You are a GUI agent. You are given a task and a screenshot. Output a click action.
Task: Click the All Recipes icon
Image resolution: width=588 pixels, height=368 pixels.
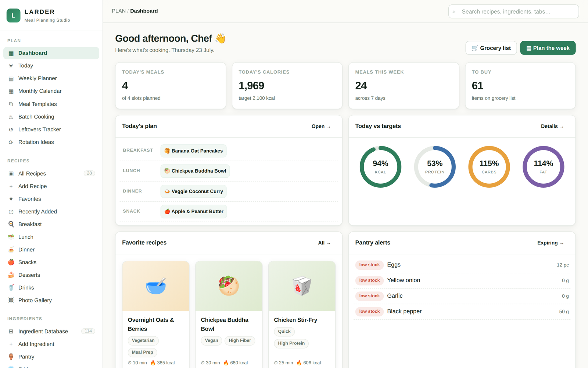(x=11, y=174)
